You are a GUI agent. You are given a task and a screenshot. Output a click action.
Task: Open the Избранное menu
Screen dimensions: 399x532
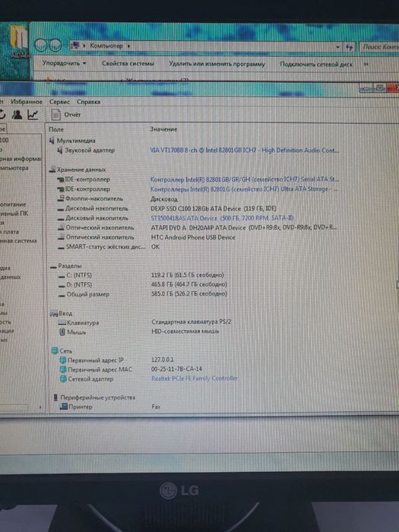(x=27, y=102)
